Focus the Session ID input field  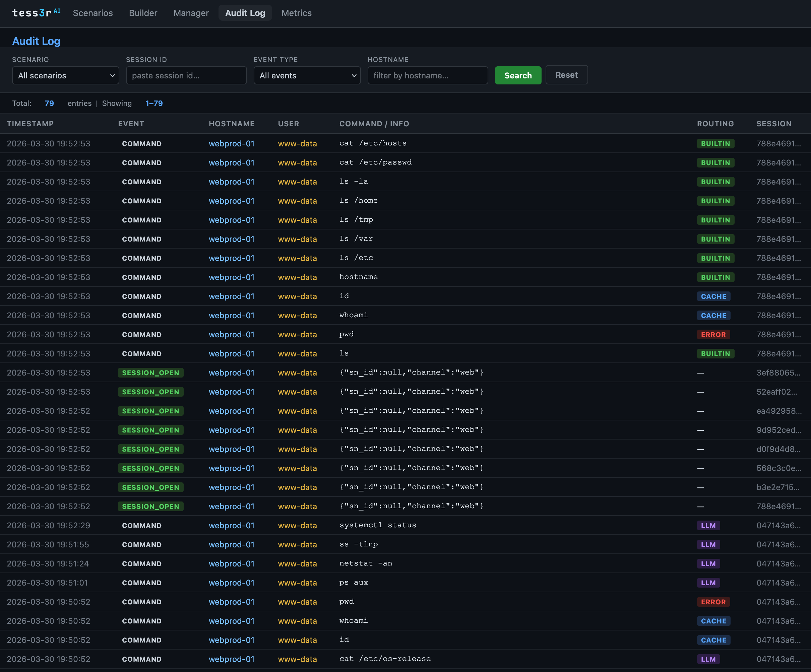tap(186, 75)
